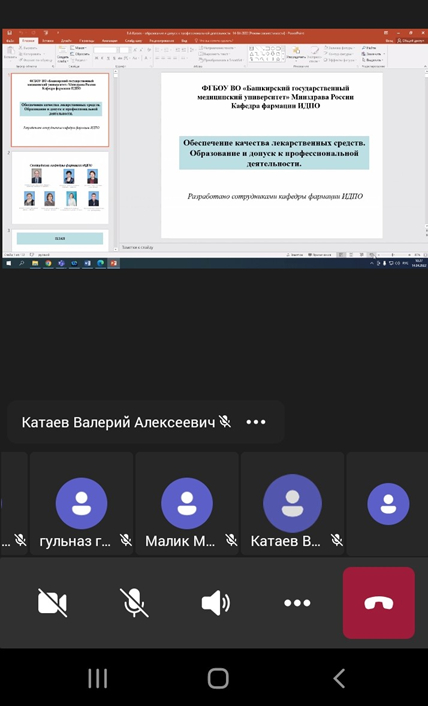The width and height of the screenshot is (428, 706).
Task: Select slide 3 thumbnail labeled ПЛАН
Action: 60,240
